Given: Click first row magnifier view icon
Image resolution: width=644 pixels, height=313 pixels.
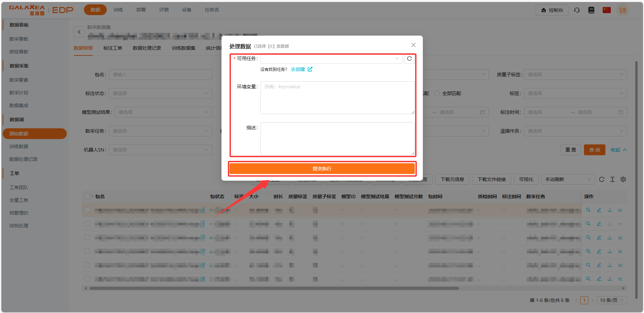Looking at the screenshot, I should pos(588,210).
